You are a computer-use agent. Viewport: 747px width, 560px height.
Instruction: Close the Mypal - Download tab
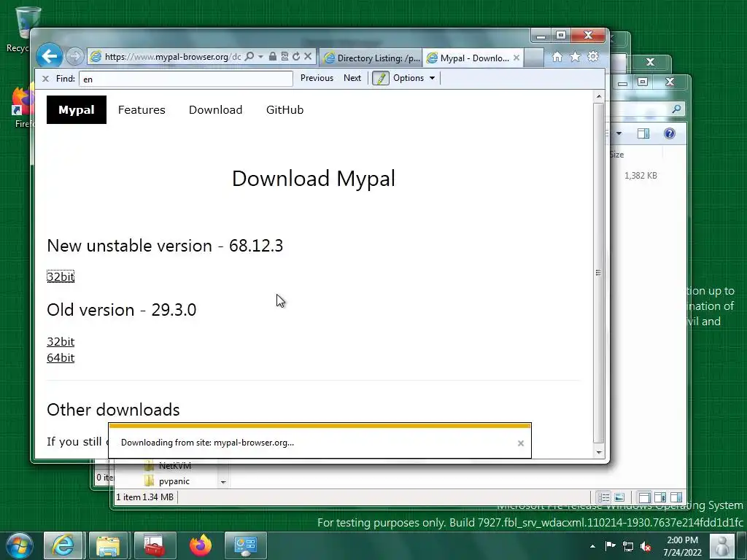pyautogui.click(x=516, y=58)
